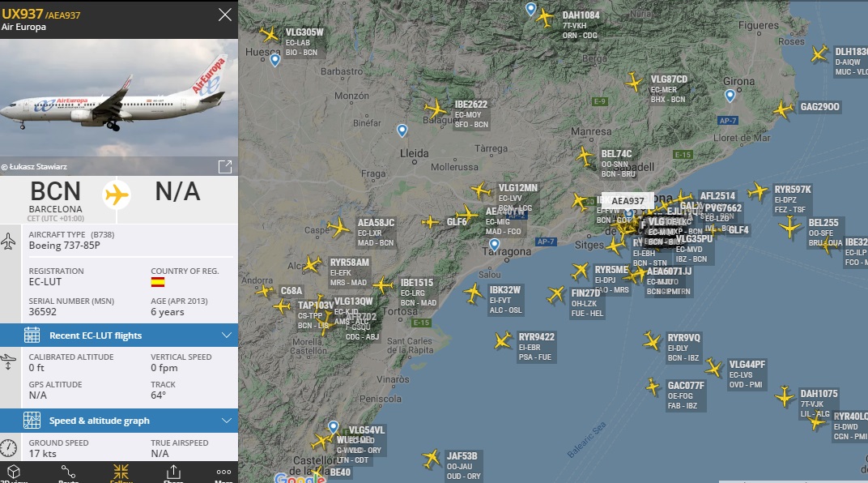This screenshot has width=868, height=483.
Task: Click the calendar icon in recent flights bar
Action: 32,336
